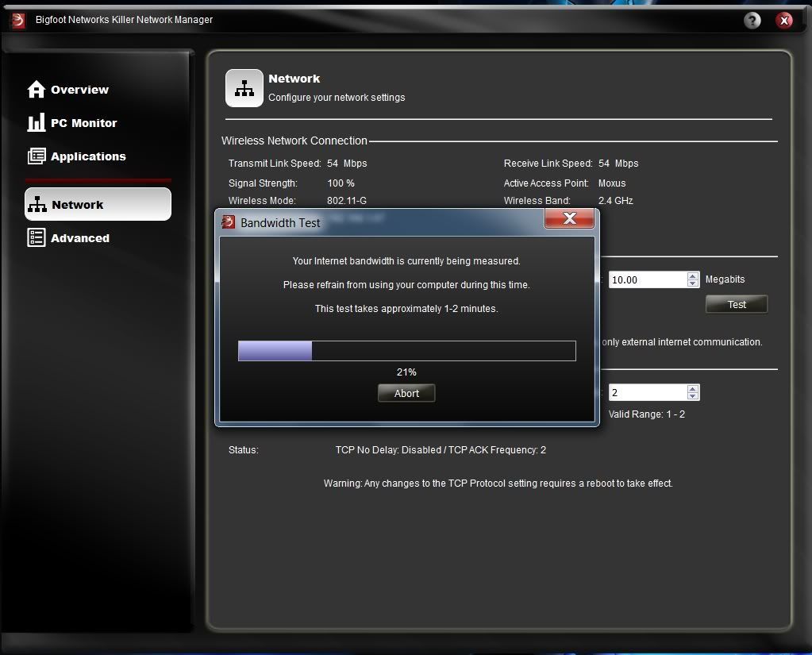Click the TCP No Delay status text
Screen dimensions: 812x655
(441, 450)
